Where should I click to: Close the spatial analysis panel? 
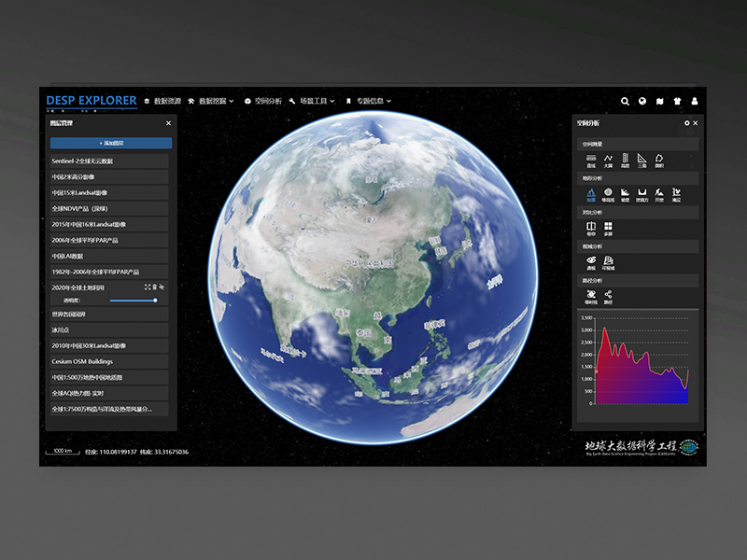696,123
